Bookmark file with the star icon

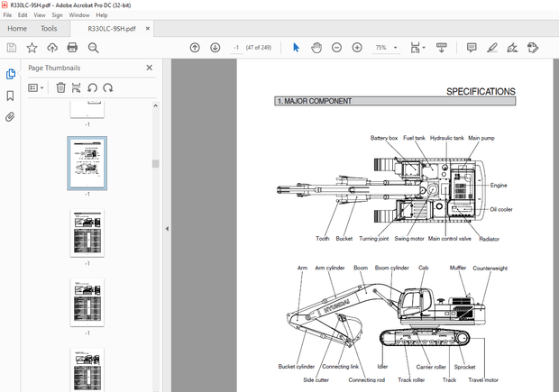32,48
